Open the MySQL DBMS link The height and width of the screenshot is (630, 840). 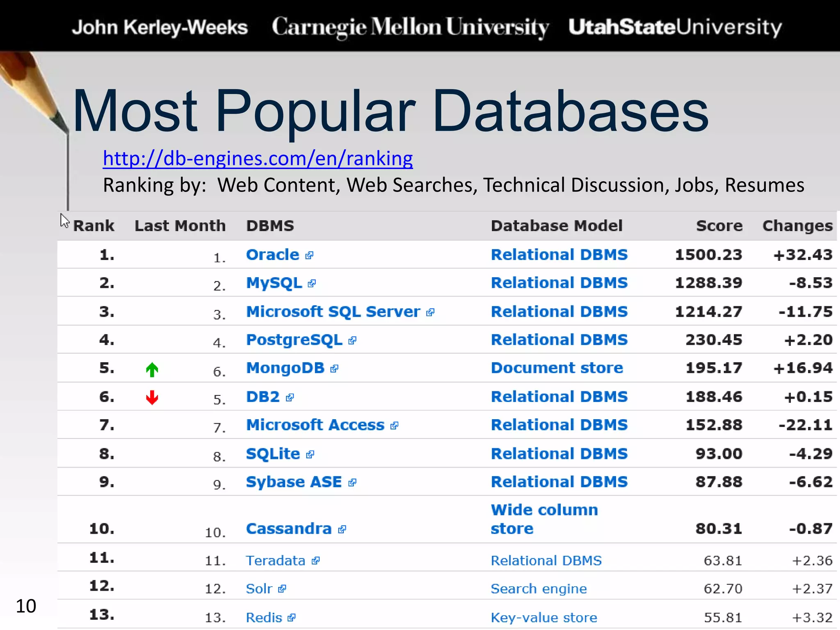click(274, 283)
